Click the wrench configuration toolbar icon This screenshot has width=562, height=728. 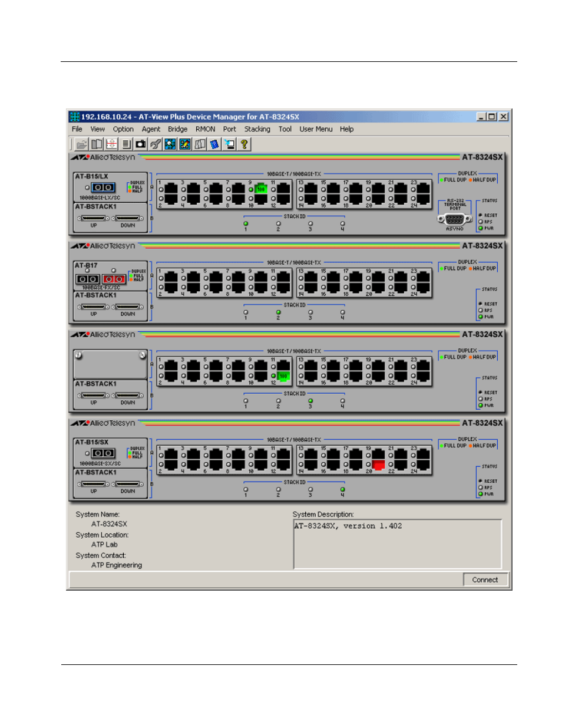point(156,144)
